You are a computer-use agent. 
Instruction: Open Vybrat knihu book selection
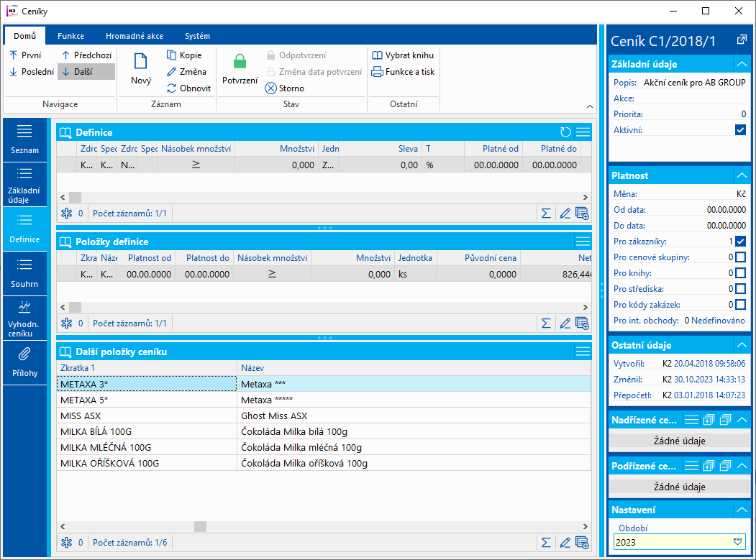pos(403,55)
